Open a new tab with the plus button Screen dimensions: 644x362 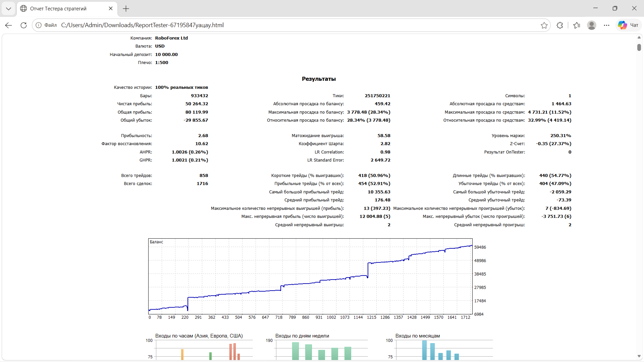(x=126, y=9)
